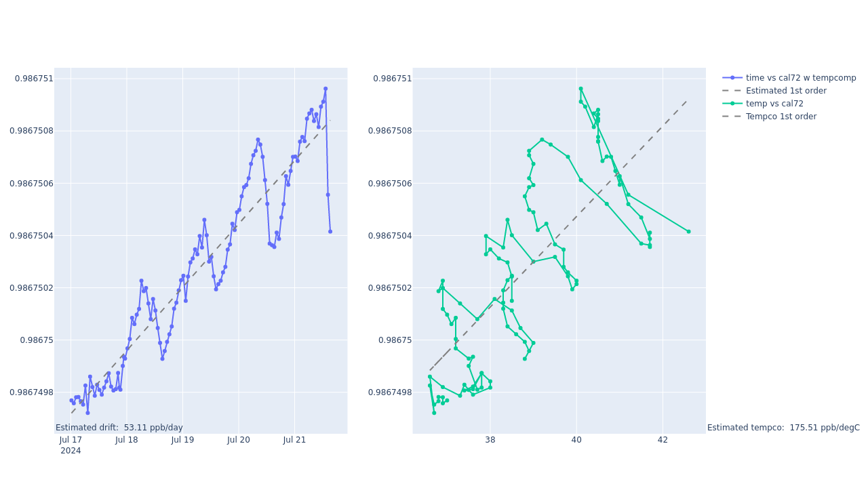This screenshot has width=868, height=488.
Task: Click the 'Jul 21' x-axis tick label
Action: coord(294,440)
